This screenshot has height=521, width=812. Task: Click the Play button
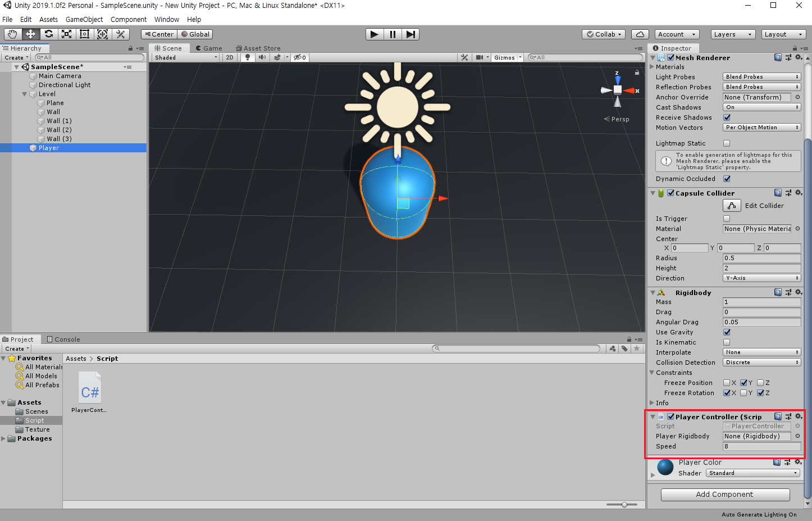pos(375,34)
